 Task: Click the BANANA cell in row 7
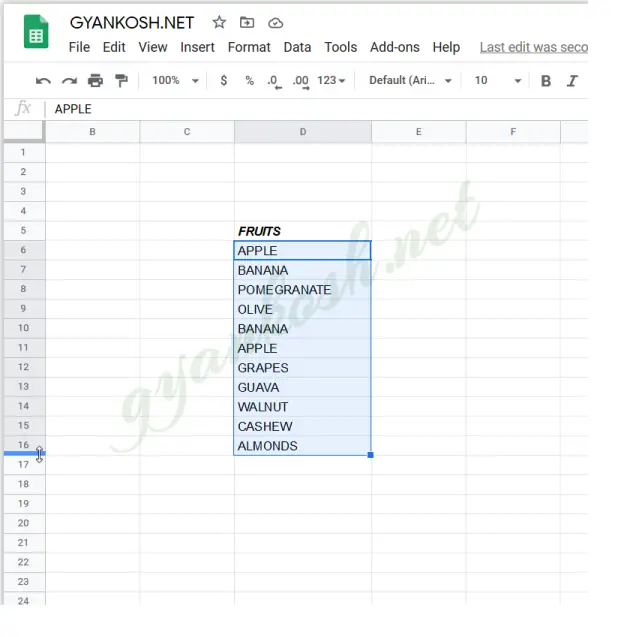[x=303, y=270]
